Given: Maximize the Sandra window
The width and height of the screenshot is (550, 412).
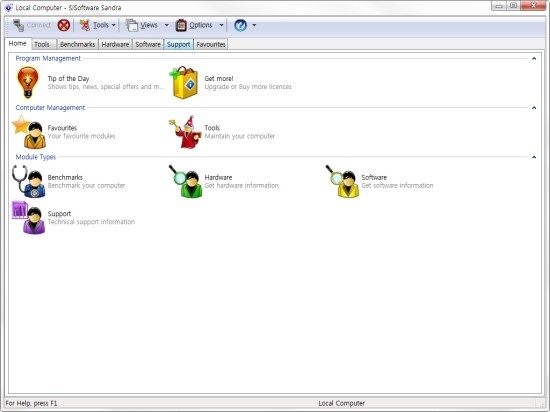Looking at the screenshot, I should coord(514,6).
